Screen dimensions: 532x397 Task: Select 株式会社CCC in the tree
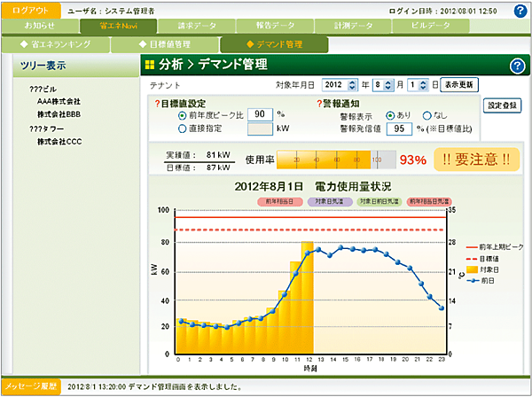coord(59,142)
